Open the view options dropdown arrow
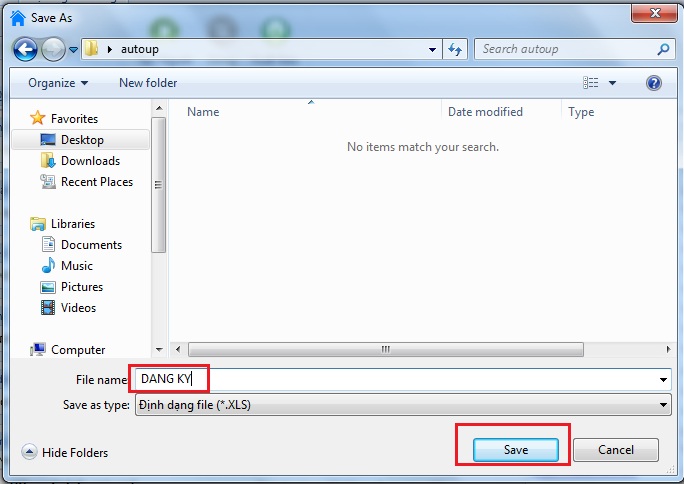The image size is (684, 484). tap(613, 83)
